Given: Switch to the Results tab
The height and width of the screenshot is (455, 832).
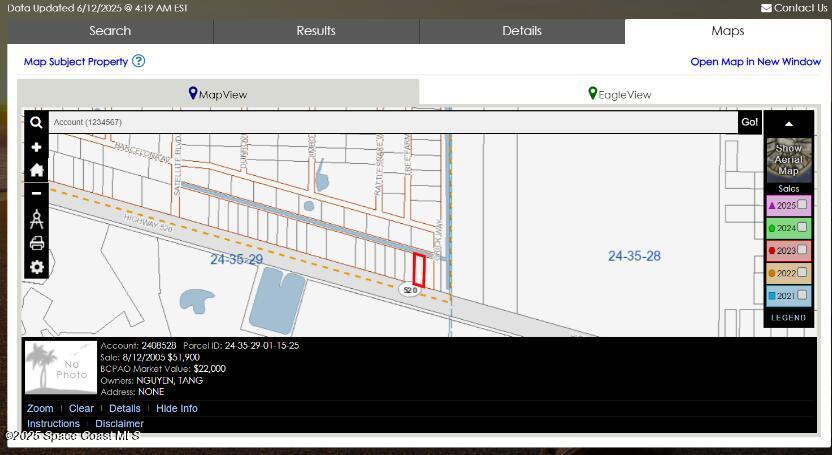Looking at the screenshot, I should click(x=316, y=31).
